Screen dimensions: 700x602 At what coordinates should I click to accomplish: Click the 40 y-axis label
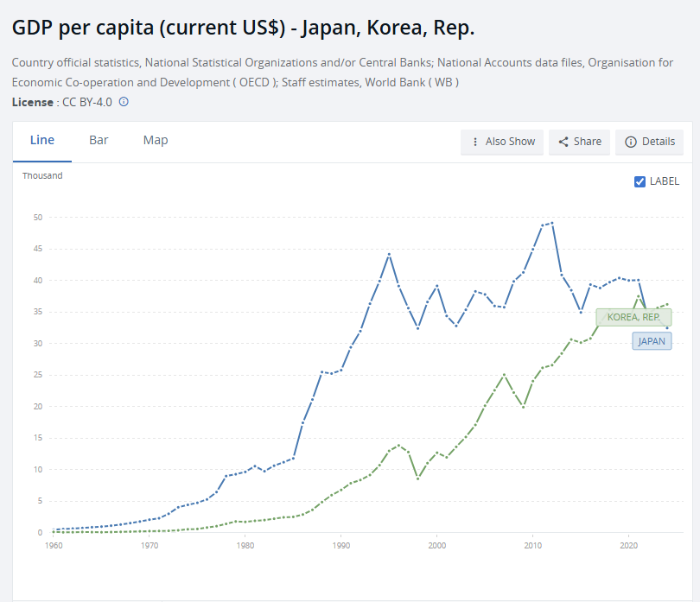pyautogui.click(x=38, y=280)
